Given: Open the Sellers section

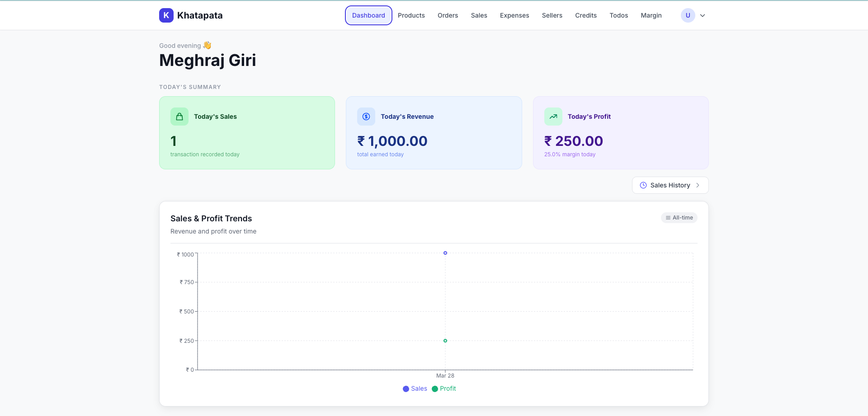Looking at the screenshot, I should (x=552, y=15).
